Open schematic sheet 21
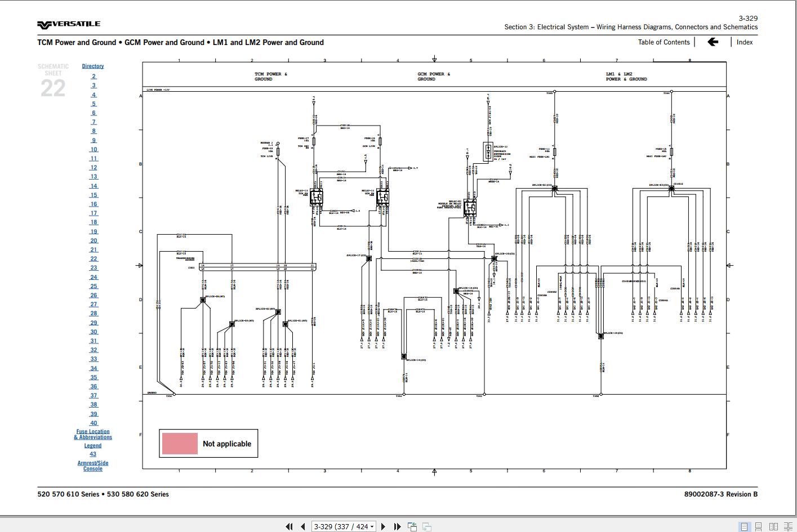Viewport: 797px width, 532px height. [93, 249]
